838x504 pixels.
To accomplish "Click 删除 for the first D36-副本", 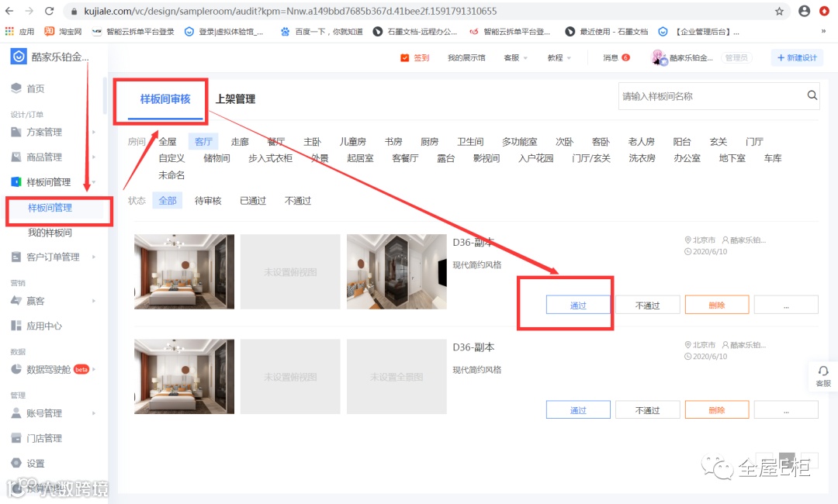I will (x=717, y=305).
